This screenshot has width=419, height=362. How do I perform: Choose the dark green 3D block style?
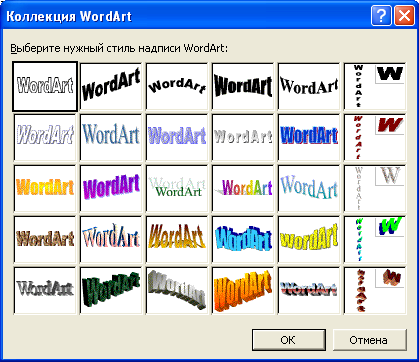click(x=111, y=290)
